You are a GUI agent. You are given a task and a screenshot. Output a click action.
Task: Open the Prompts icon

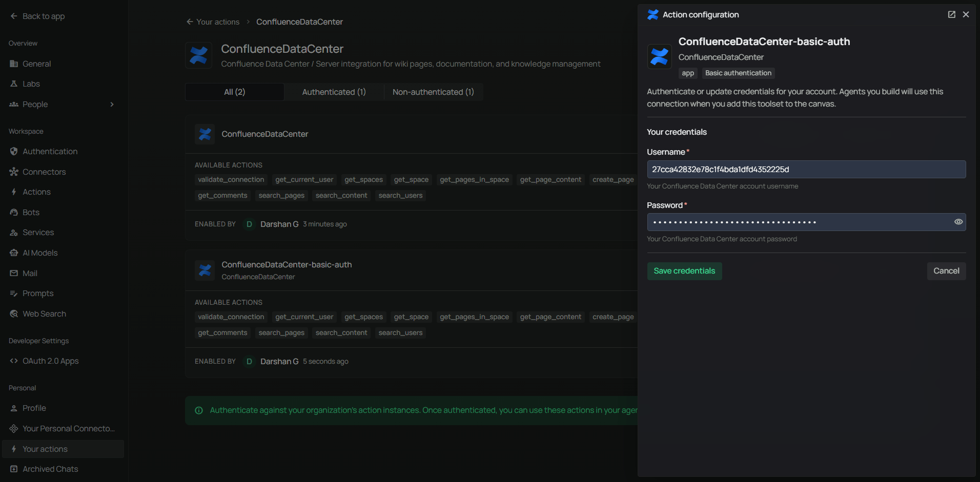14,294
